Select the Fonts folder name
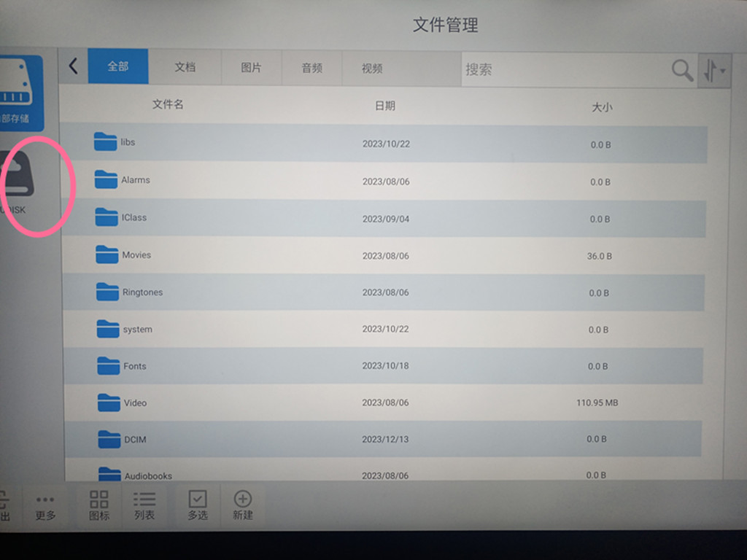The width and height of the screenshot is (747, 560). [135, 366]
